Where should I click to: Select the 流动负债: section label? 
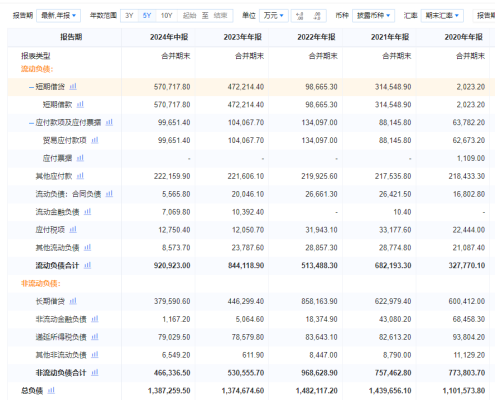pos(37,69)
